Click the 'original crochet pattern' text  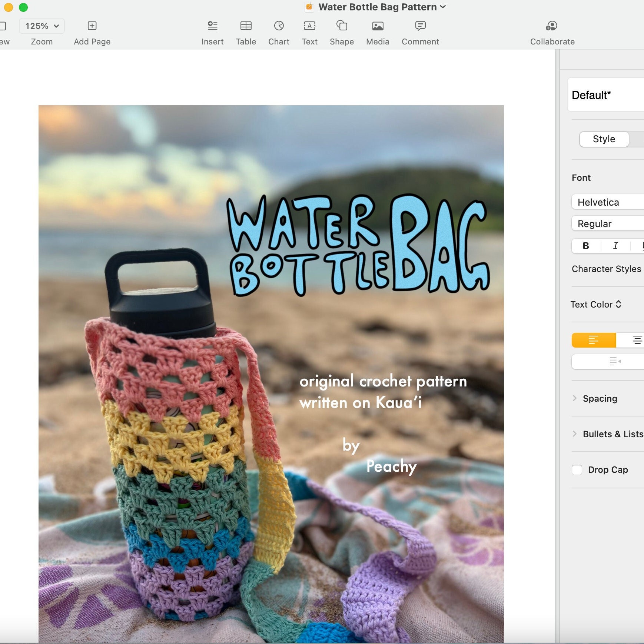coord(383,381)
